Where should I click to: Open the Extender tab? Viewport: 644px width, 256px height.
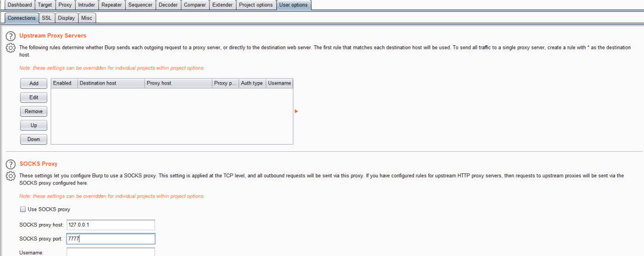[222, 5]
